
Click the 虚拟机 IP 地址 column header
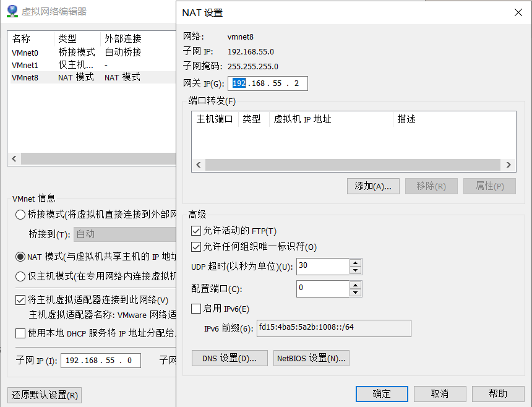tap(331, 119)
